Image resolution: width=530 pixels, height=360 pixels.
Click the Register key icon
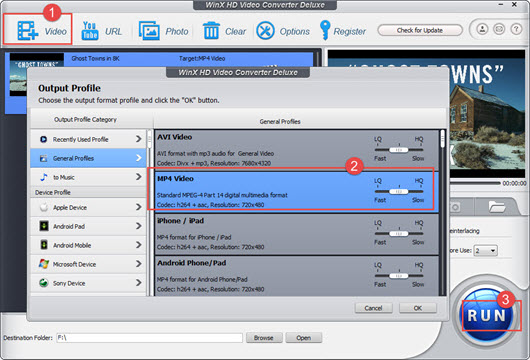[x=325, y=30]
